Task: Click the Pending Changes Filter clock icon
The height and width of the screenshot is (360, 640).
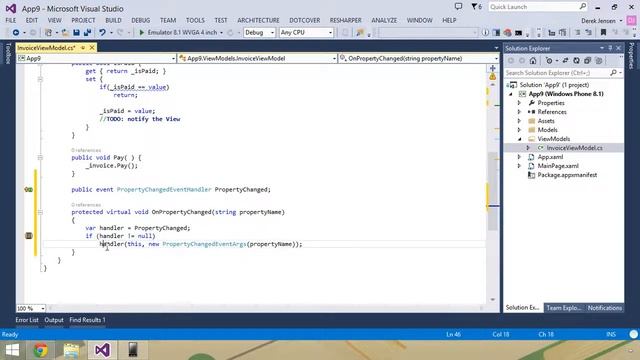Action: pos(549,61)
